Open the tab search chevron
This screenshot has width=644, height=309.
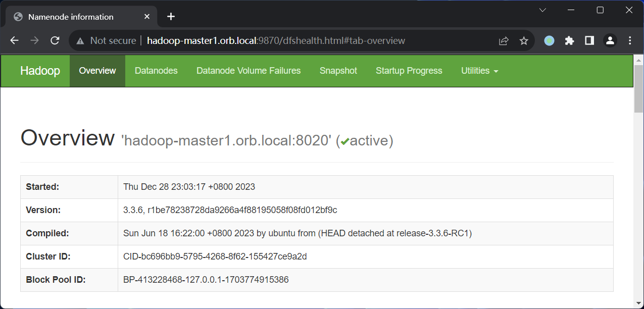click(x=542, y=10)
